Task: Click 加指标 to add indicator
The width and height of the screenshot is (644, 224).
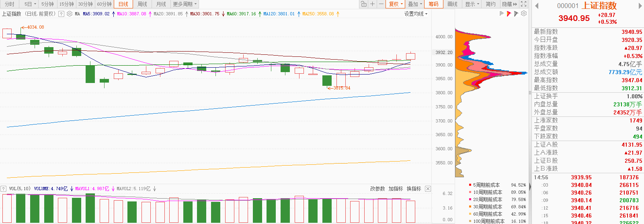Action: (396, 189)
